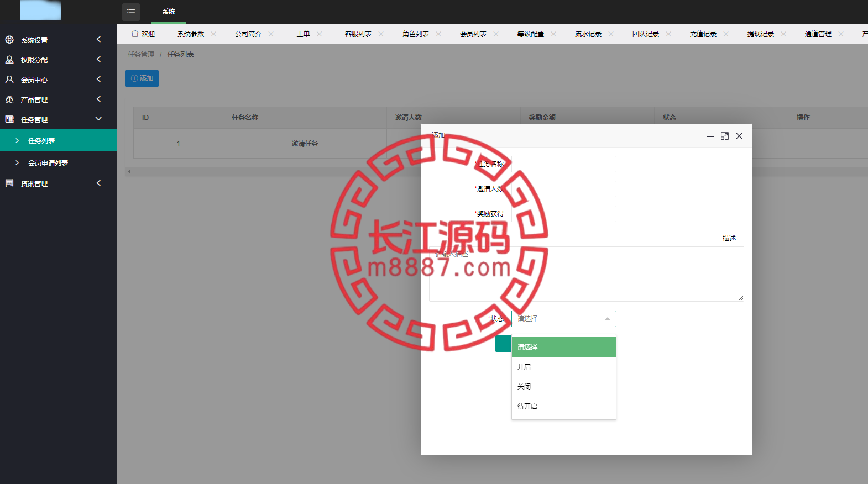
Task: Close the 添加 dialog
Action: tap(739, 136)
